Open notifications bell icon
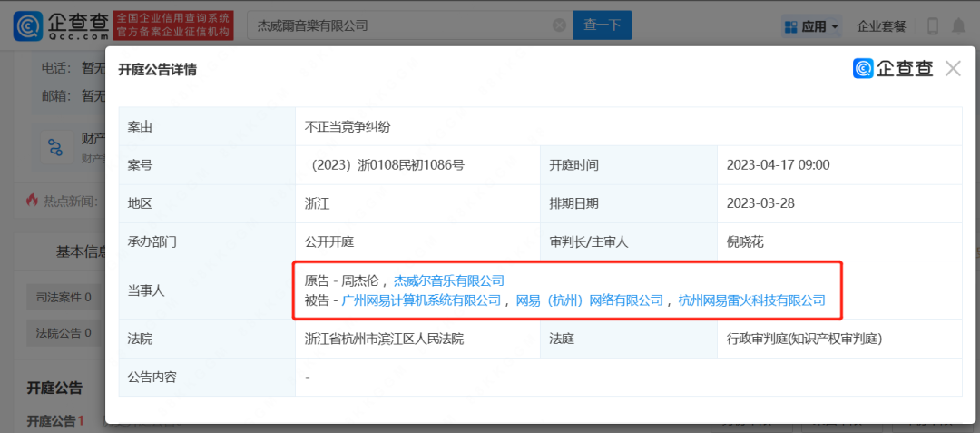980x433 pixels. pyautogui.click(x=958, y=26)
